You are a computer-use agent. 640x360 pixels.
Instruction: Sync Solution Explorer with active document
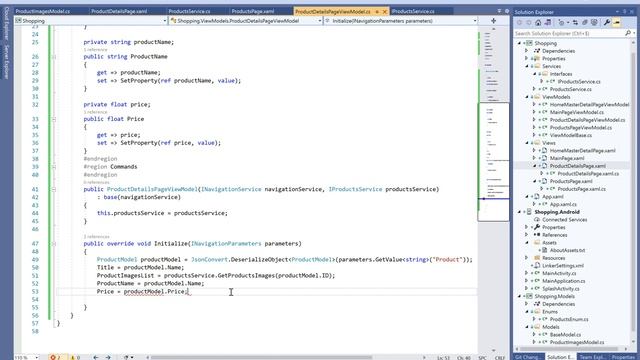tap(576, 22)
